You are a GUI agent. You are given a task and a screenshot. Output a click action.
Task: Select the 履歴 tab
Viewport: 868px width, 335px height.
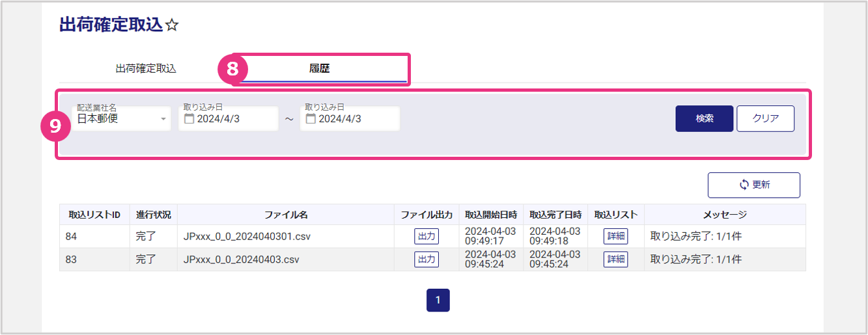click(x=319, y=68)
